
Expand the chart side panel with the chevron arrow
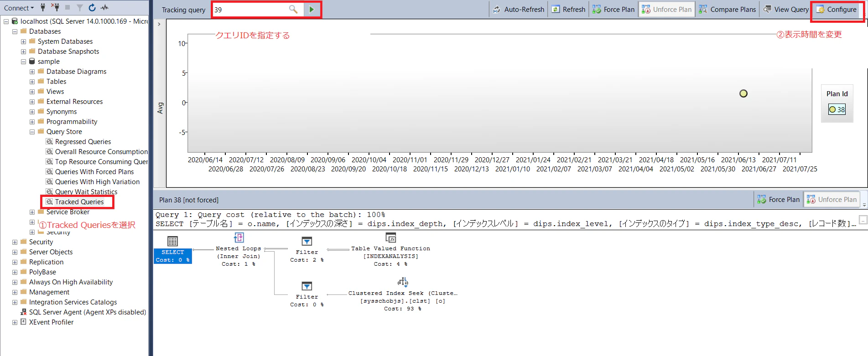(159, 24)
